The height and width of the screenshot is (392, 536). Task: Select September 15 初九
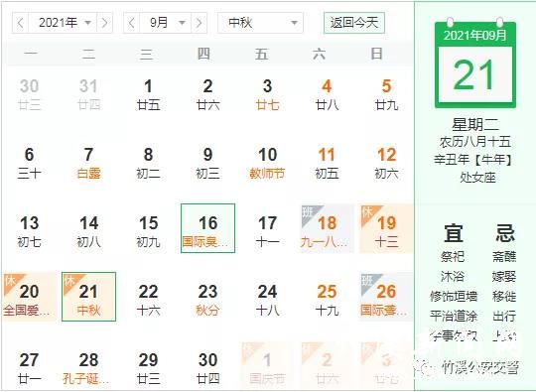tap(148, 231)
